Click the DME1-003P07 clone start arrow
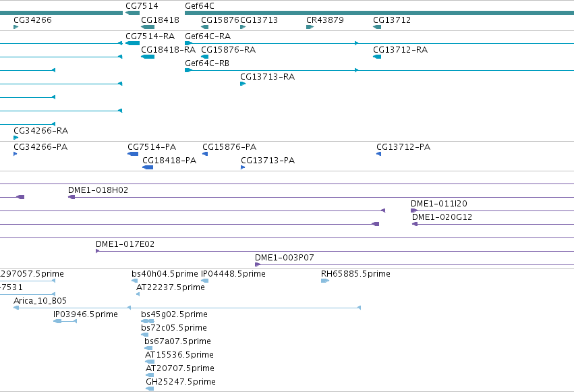This screenshot has height=392, width=574. tap(258, 264)
